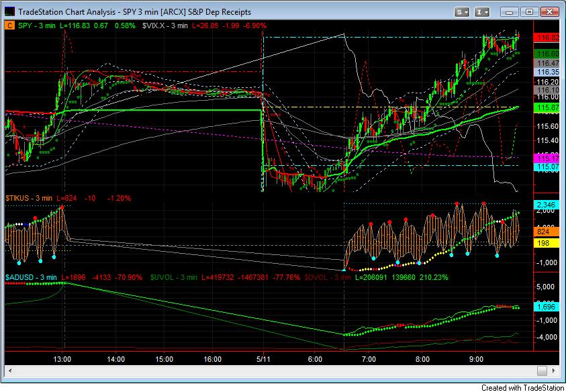Click the 16:00 time axis label
Image resolution: width=566 pixels, height=392 pixels.
click(x=213, y=360)
